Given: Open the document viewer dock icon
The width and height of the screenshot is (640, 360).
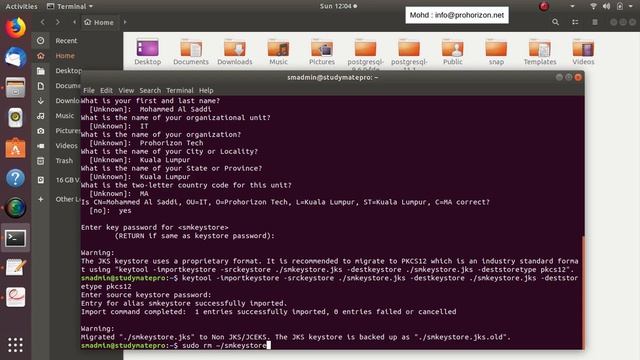Looking at the screenshot, I should 16,297.
